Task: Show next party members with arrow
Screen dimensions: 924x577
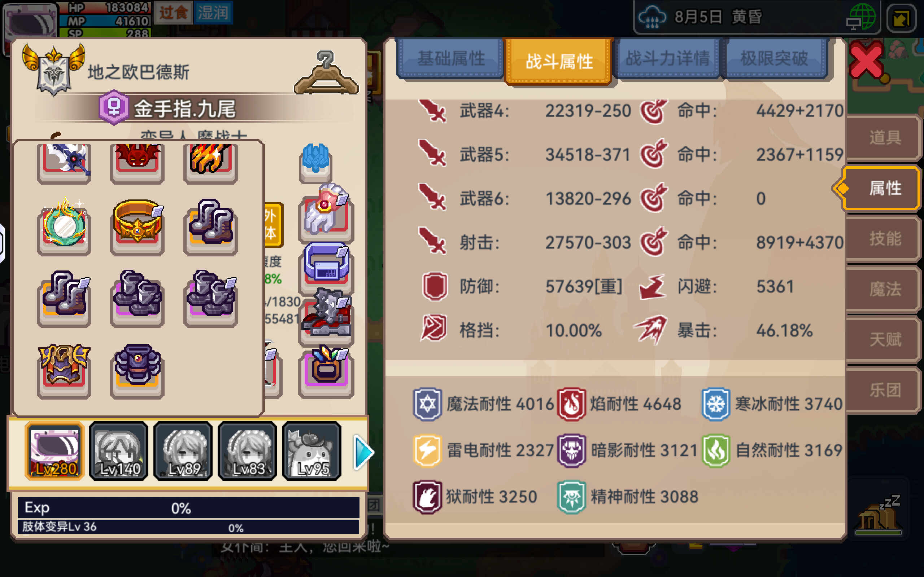Action: coord(363,453)
